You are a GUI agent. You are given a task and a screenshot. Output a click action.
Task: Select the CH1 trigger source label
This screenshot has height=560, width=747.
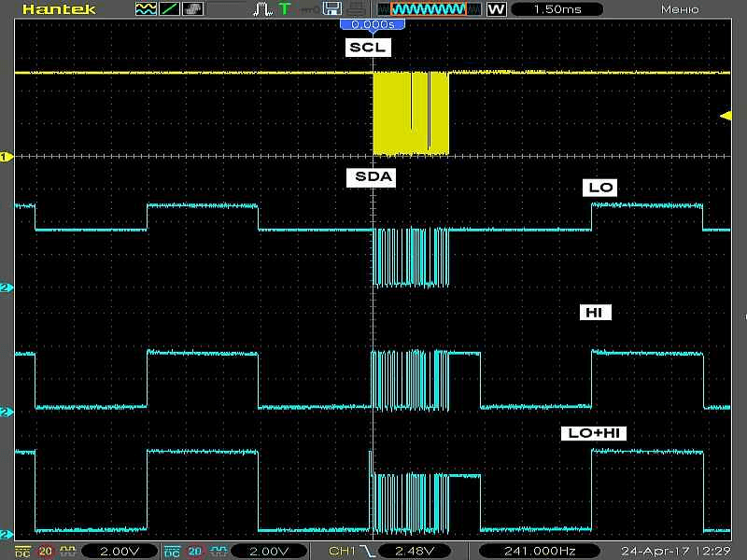342,552
